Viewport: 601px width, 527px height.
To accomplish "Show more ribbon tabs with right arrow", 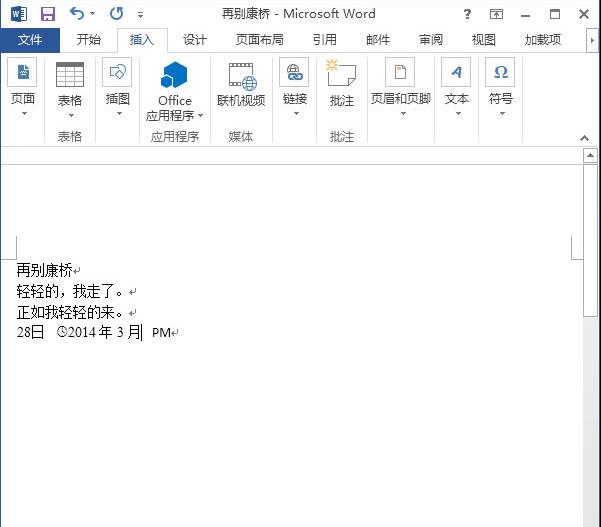I will pos(592,40).
